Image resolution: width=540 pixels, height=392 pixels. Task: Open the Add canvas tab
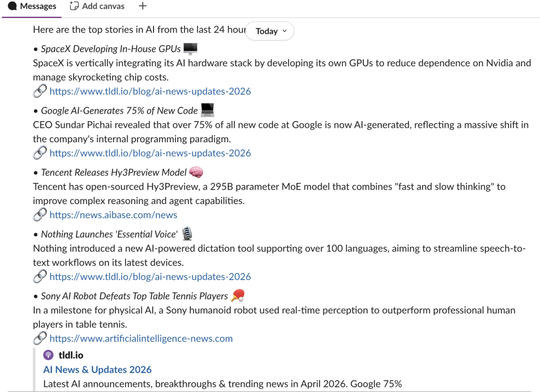click(103, 6)
